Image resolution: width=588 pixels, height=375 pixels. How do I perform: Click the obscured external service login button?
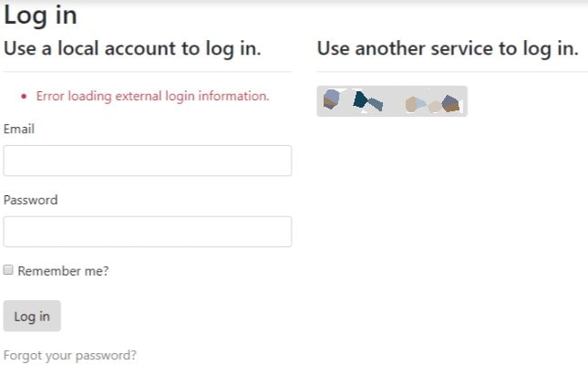pos(391,101)
